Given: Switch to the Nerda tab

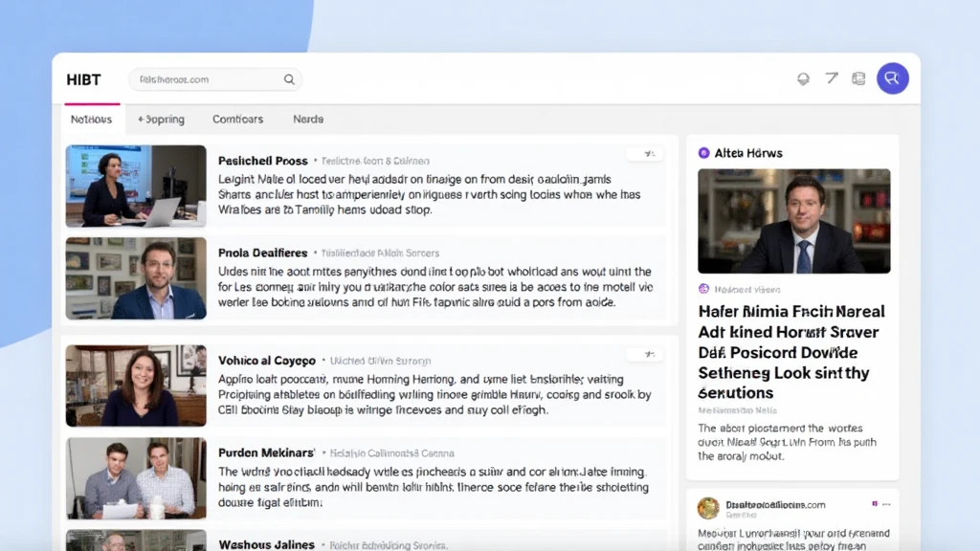Looking at the screenshot, I should pyautogui.click(x=308, y=120).
